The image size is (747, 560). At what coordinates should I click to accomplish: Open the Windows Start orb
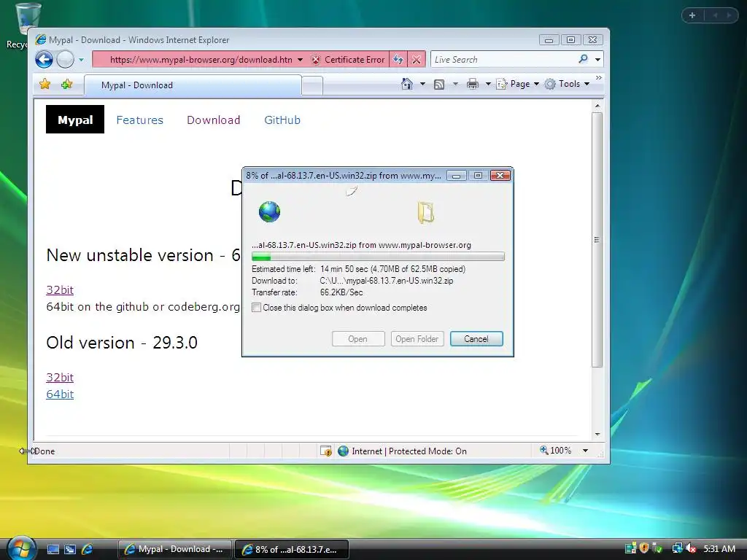point(21,548)
